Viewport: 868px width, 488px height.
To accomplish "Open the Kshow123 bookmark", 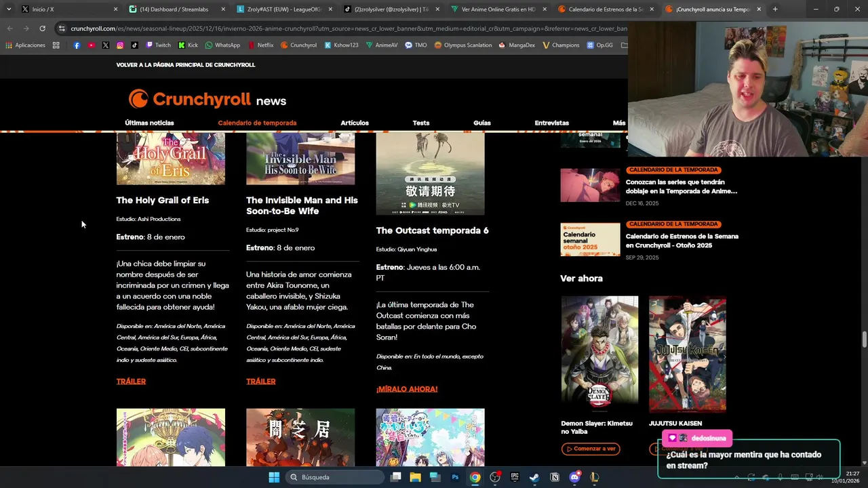I will pos(341,45).
